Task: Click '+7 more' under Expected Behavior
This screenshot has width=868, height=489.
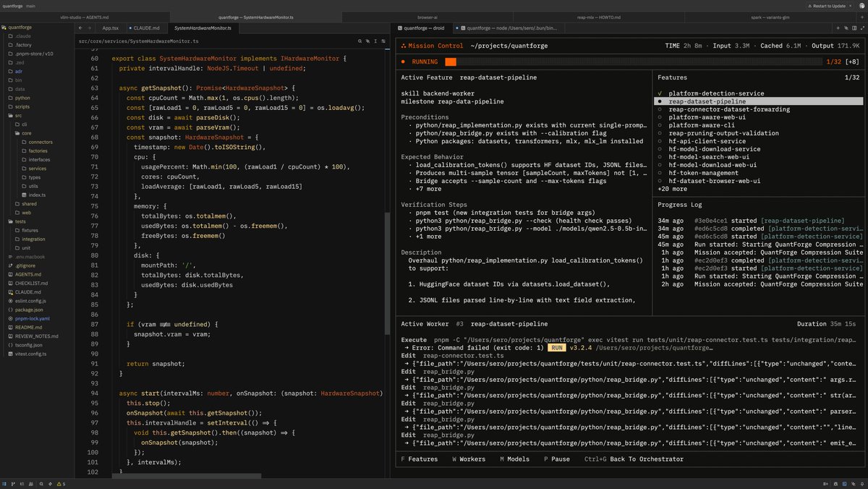Action: pyautogui.click(x=427, y=189)
